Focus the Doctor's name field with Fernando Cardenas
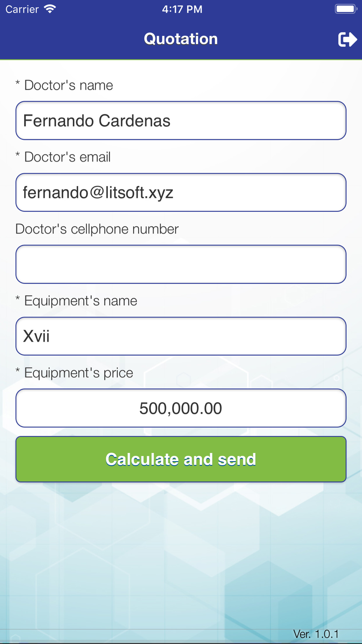This screenshot has height=644, width=362. [181, 121]
